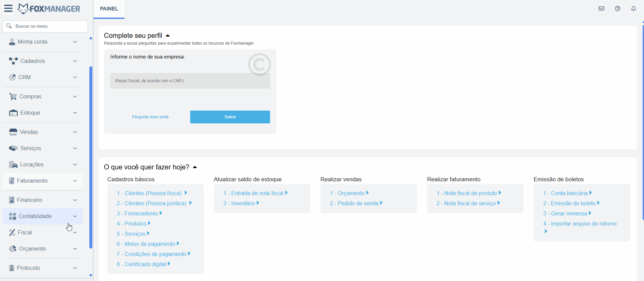The height and width of the screenshot is (281, 644).
Task: Click the Financeiro chart document icon
Action: click(12, 200)
